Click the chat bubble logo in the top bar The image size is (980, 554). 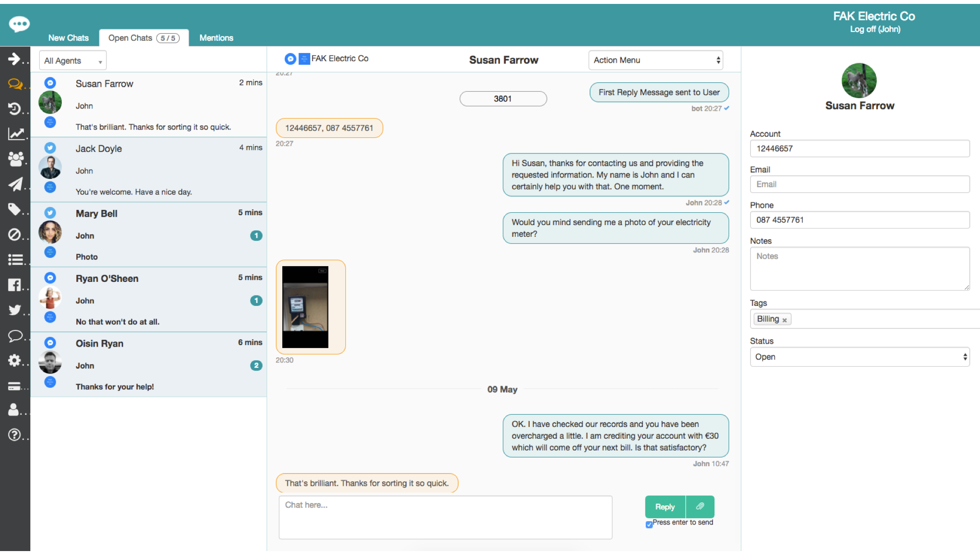point(19,24)
